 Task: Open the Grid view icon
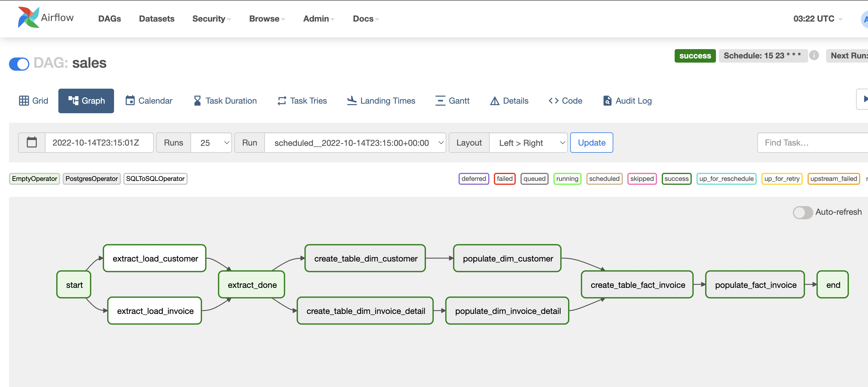pyautogui.click(x=24, y=101)
